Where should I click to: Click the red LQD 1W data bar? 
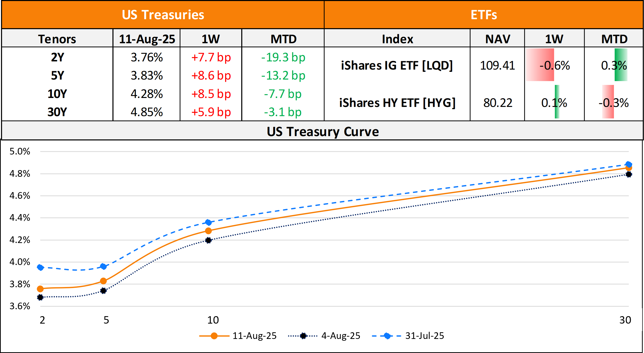[x=540, y=65]
